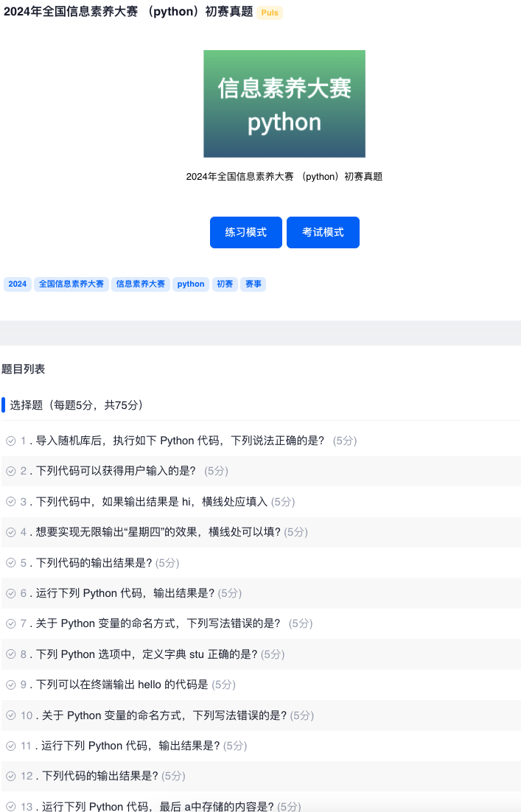The height and width of the screenshot is (812, 521).
Task: Click check icon for question 7
Action: pos(11,623)
